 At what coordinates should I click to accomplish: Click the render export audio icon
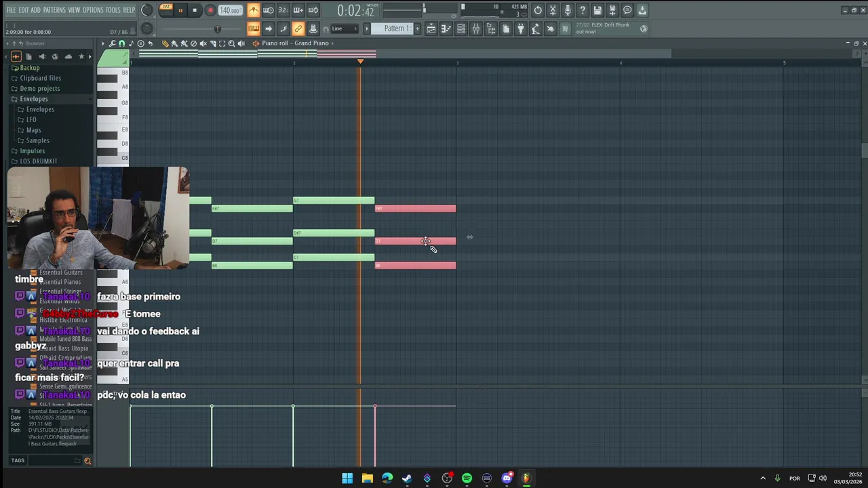[x=612, y=10]
